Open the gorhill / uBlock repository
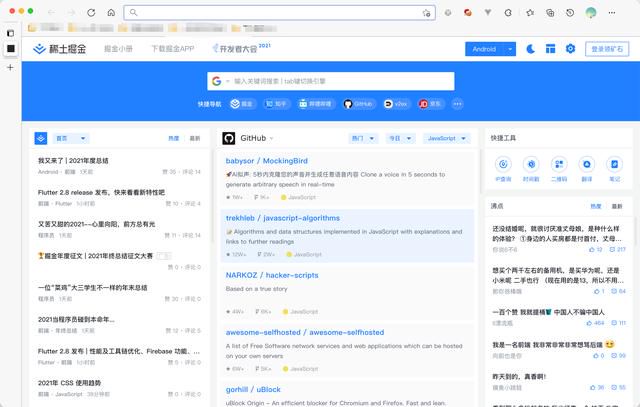640x407 pixels. pos(253,389)
